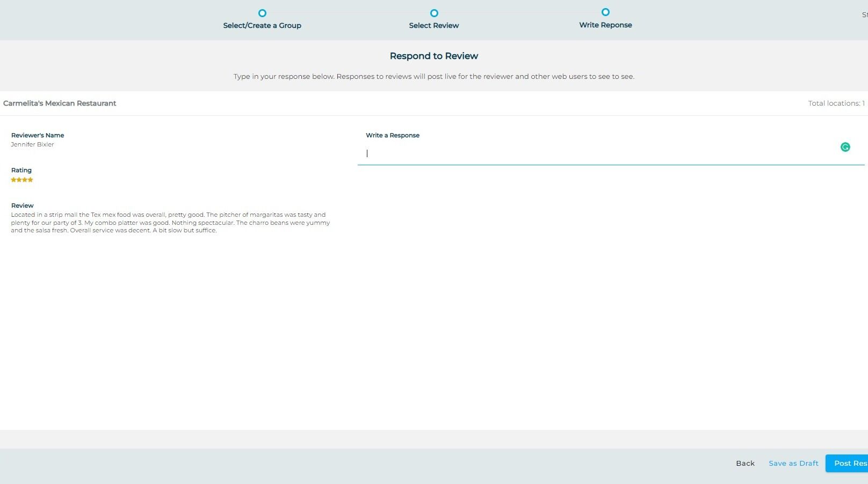868x484 pixels.
Task: Click review text about Tex mex food
Action: (170, 222)
